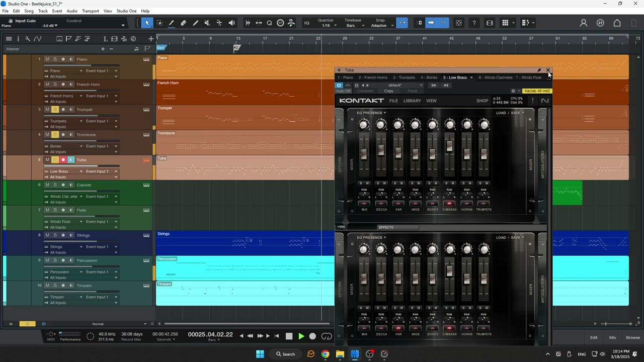Toggle global Solo button at bottom left
Screen dimensions: 644x362
point(27,324)
